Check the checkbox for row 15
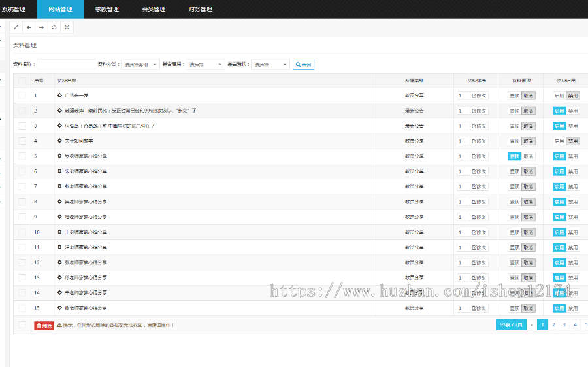The image size is (588, 367). click(22, 308)
